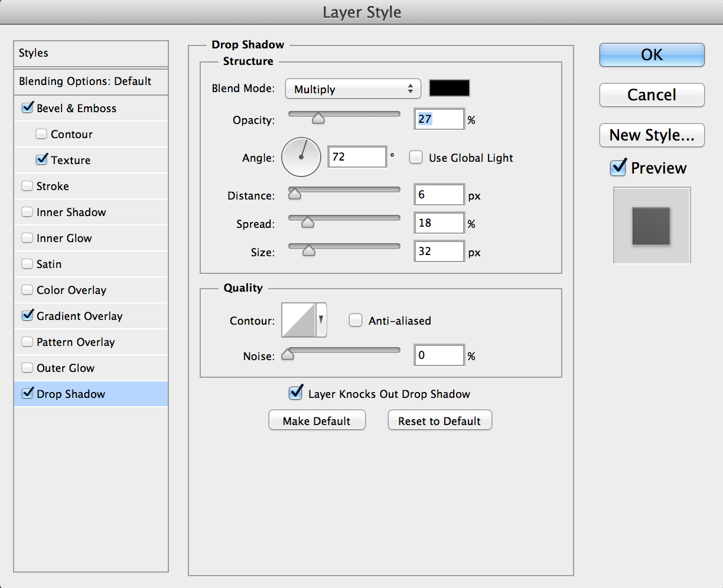Viewport: 723px width, 588px height.
Task: Open the Styles section in sidebar
Action: point(34,53)
